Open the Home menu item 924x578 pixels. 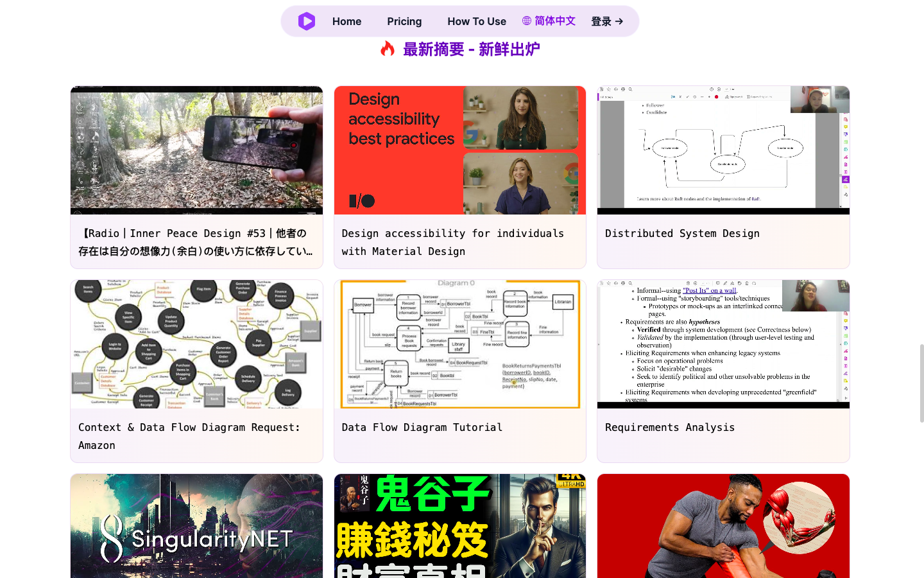(346, 21)
